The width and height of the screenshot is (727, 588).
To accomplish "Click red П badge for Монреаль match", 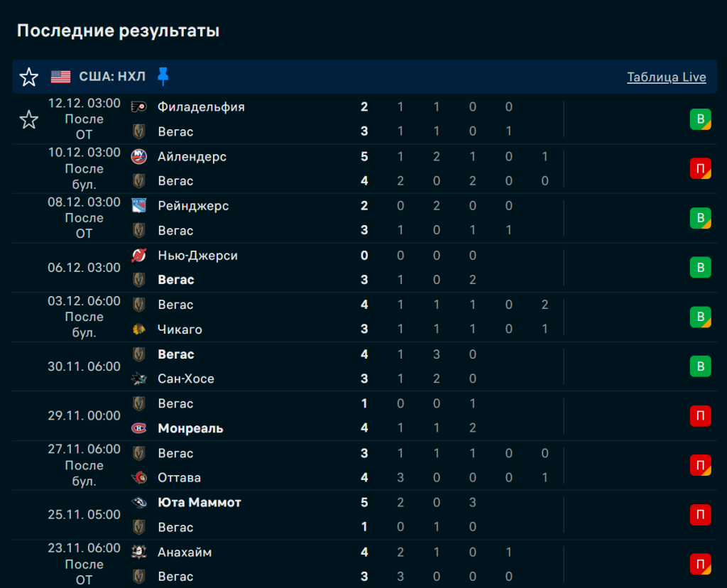I will click(700, 416).
